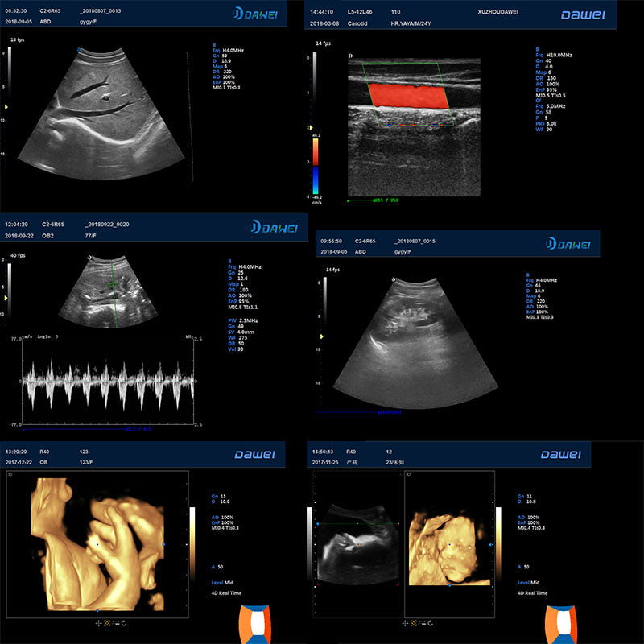Click the yellow focus marker in the 09:52:30 ABD panel
This screenshot has width=644, height=644.
[6, 107]
